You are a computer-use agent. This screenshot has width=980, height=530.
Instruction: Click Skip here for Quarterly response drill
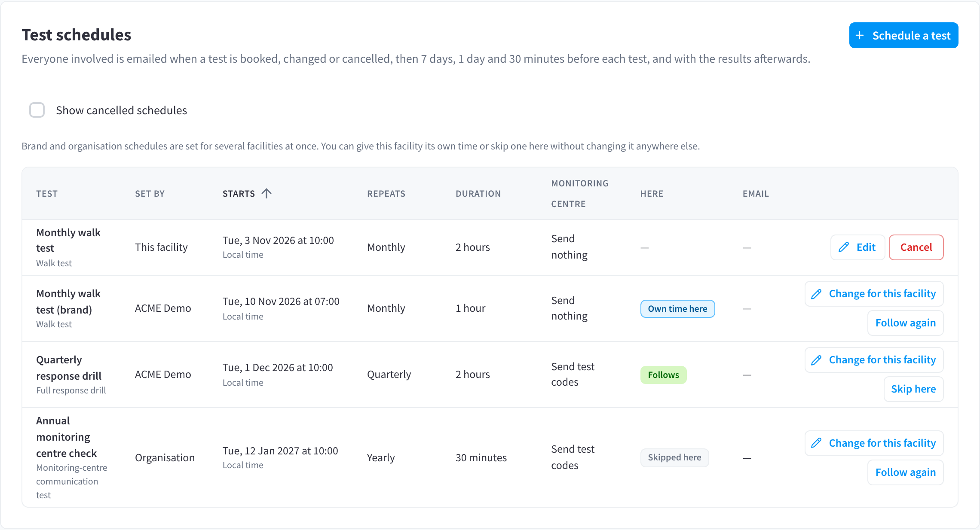(x=913, y=389)
